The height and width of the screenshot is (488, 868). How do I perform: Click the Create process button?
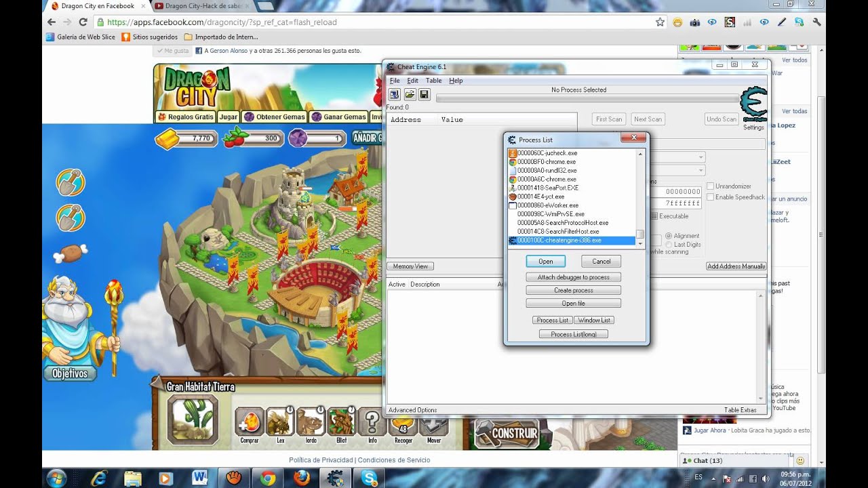pos(574,290)
